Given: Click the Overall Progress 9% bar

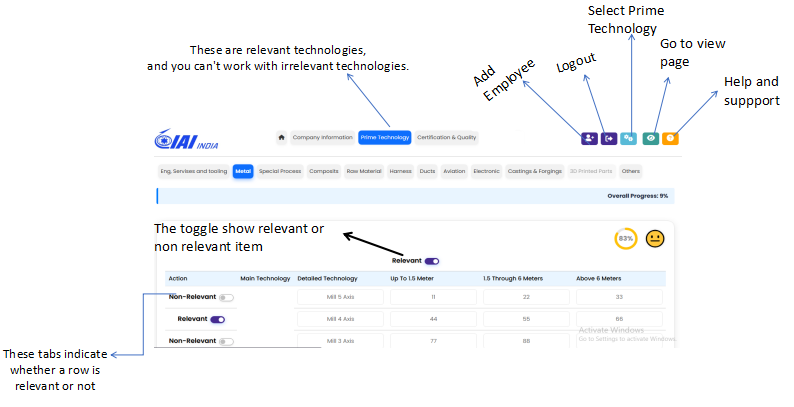Looking at the screenshot, I should 415,196.
